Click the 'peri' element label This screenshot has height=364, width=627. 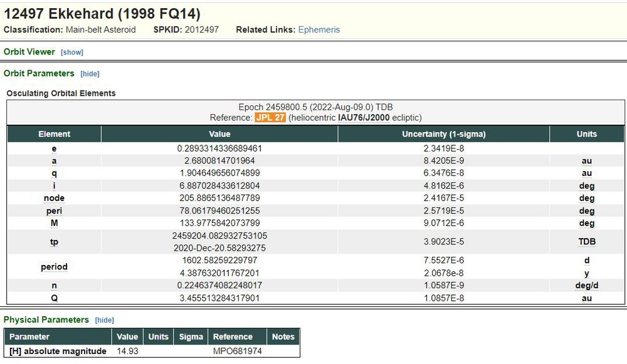point(54,211)
